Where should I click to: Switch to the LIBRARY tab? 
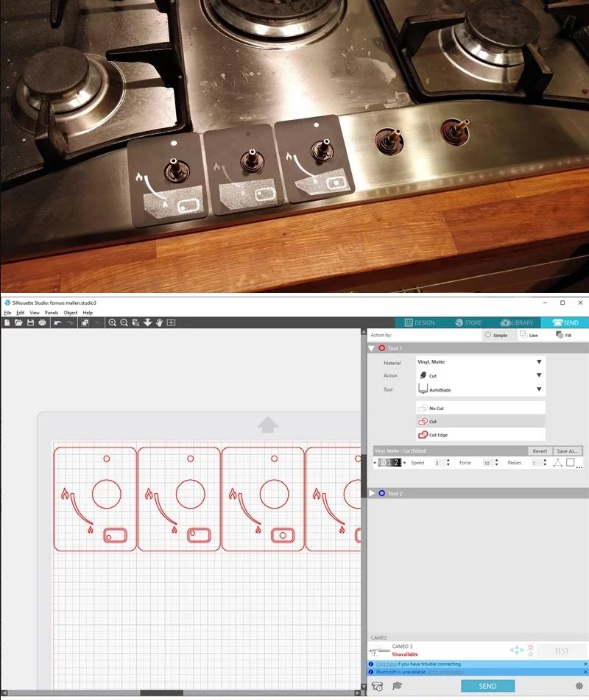(517, 322)
